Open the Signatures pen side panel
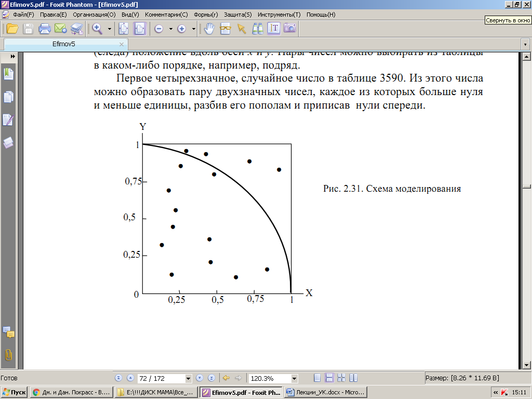 point(8,120)
